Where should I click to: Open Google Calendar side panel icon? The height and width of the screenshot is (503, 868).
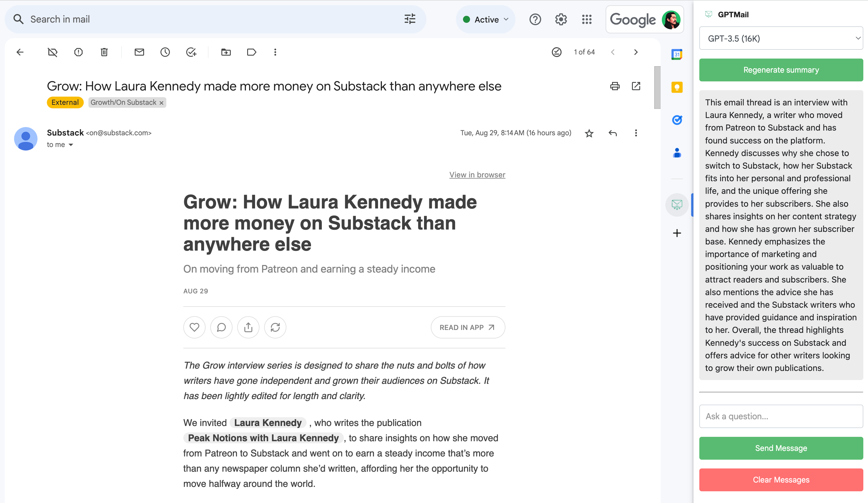click(x=676, y=54)
